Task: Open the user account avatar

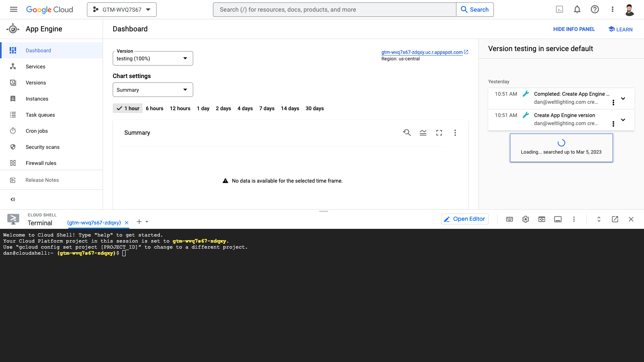Action: [x=630, y=10]
